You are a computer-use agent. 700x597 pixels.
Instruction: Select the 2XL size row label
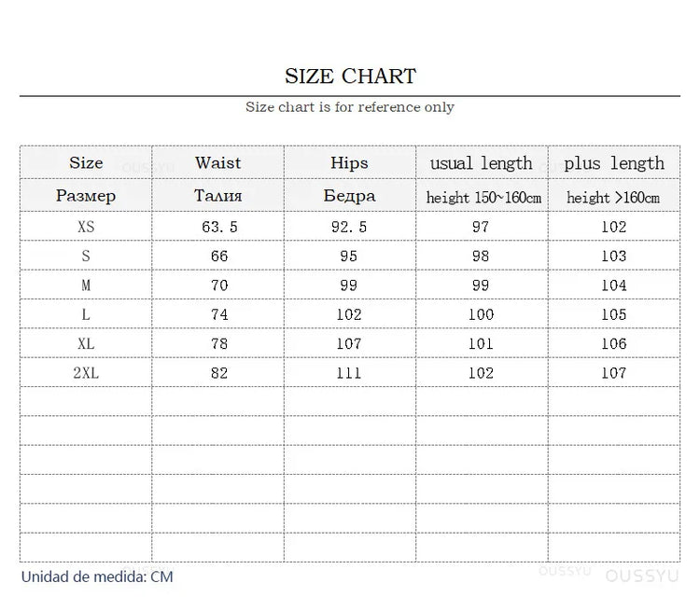point(86,373)
